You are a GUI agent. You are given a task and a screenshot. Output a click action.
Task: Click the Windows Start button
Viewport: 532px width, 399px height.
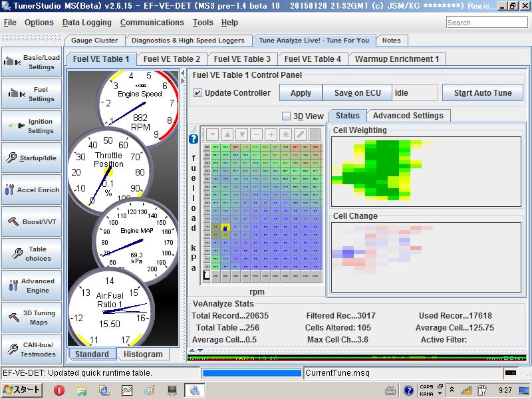point(22,390)
